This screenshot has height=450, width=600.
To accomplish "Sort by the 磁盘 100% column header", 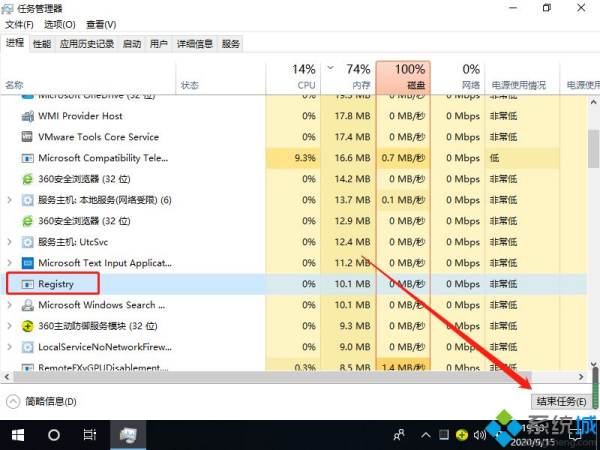I will pyautogui.click(x=403, y=77).
